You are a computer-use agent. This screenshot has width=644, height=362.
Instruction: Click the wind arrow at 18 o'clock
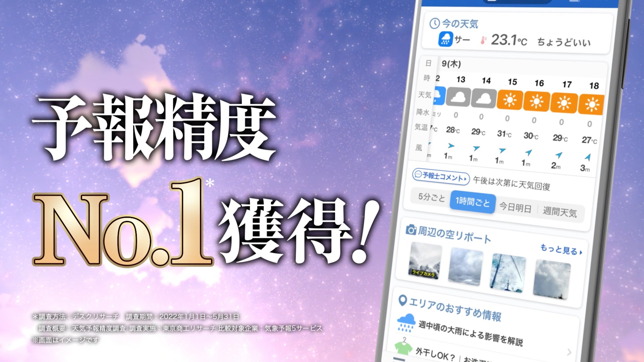tap(588, 157)
